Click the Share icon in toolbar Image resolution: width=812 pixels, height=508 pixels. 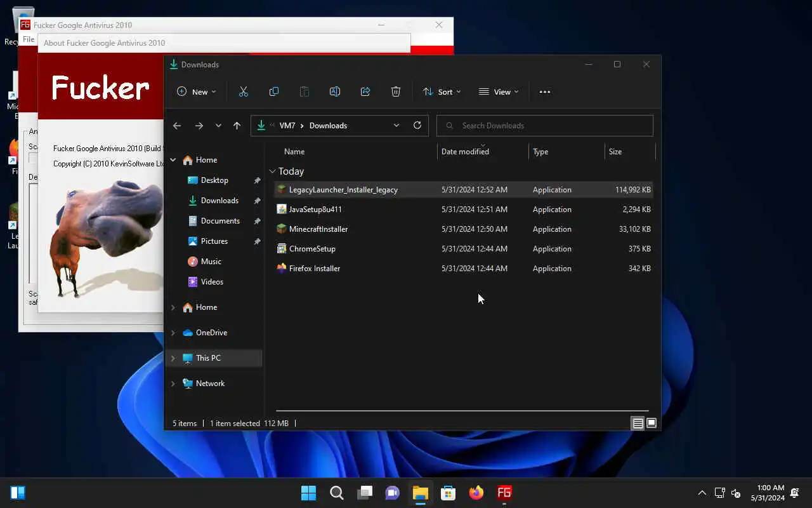[x=365, y=92]
